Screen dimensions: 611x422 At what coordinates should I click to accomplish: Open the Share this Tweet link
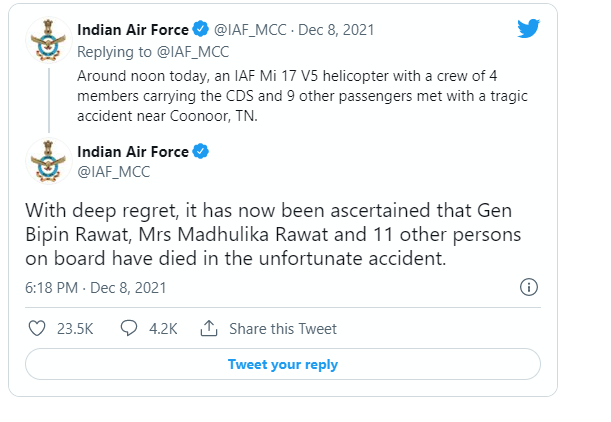(283, 329)
